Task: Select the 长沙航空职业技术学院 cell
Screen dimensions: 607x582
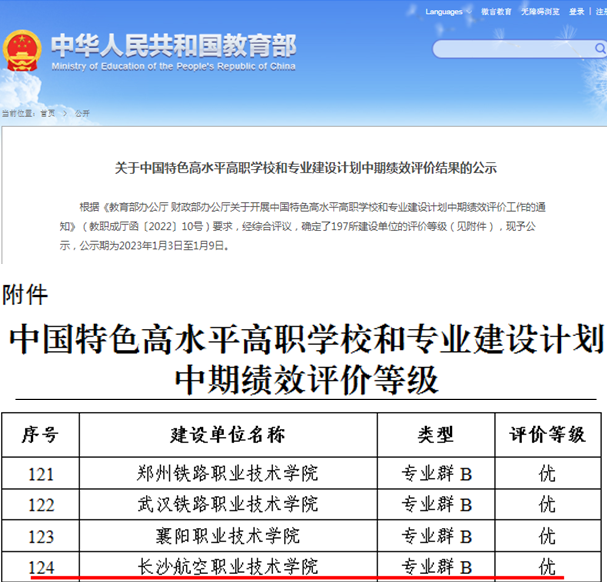Action: click(228, 567)
